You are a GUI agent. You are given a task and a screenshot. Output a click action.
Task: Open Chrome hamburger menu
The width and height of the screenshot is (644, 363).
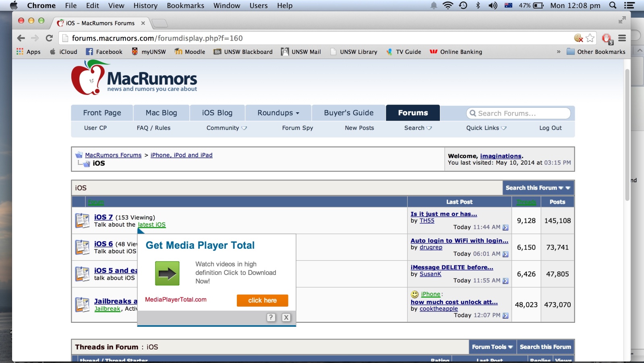pyautogui.click(x=622, y=38)
